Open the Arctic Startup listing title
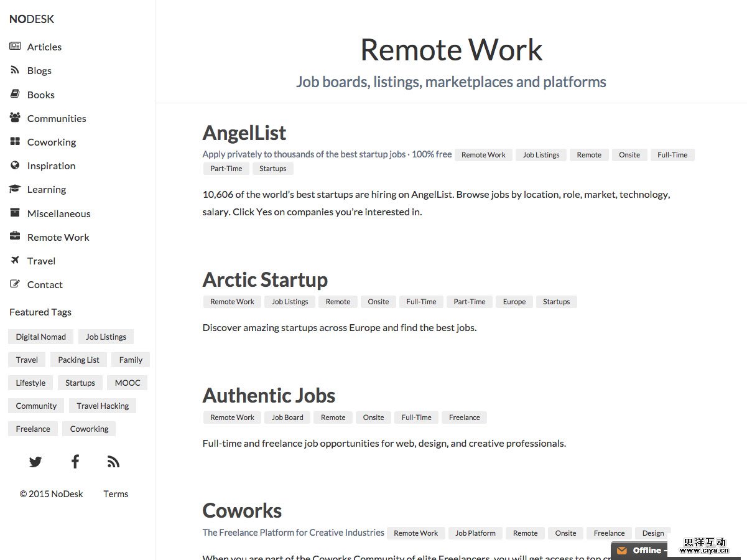Screen dimensions: 747x560 pos(265,279)
